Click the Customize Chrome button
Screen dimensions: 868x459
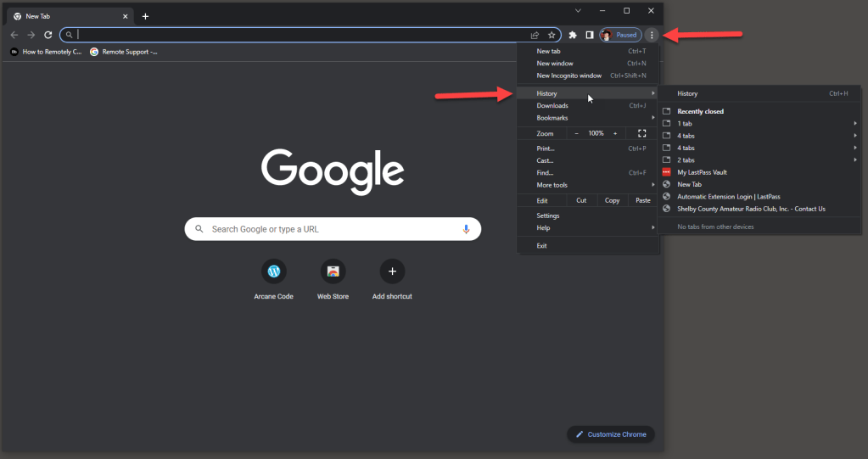click(x=610, y=434)
